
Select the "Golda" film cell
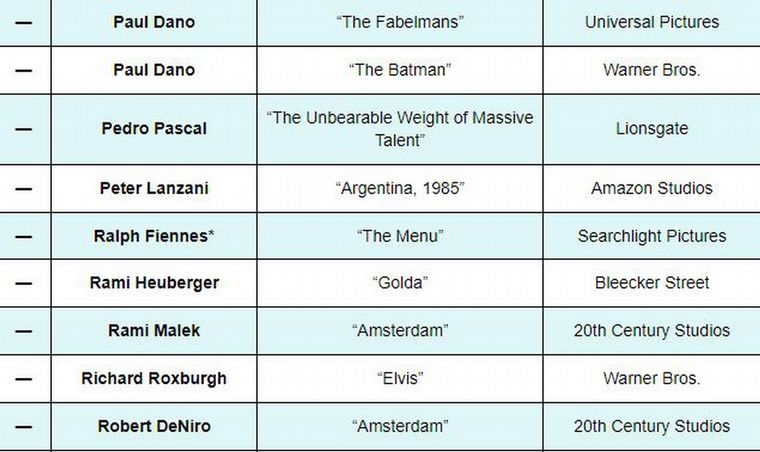click(x=400, y=283)
